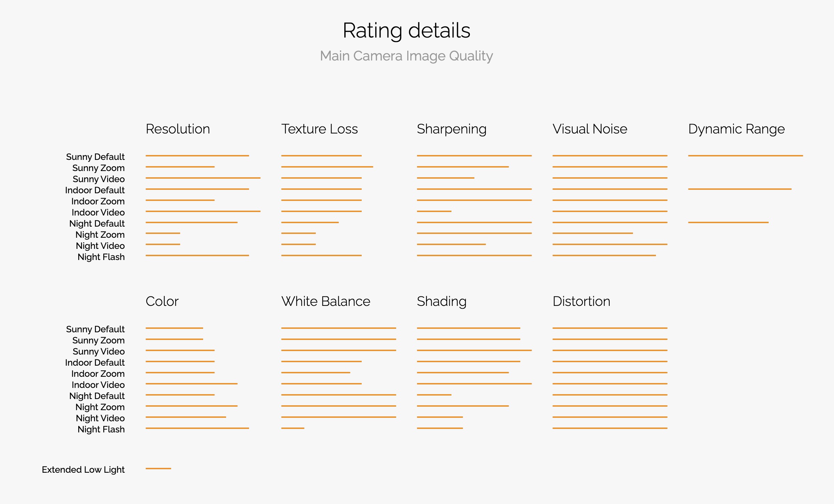Click the White Balance bar for Night Flash
The image size is (834, 504).
(x=292, y=428)
